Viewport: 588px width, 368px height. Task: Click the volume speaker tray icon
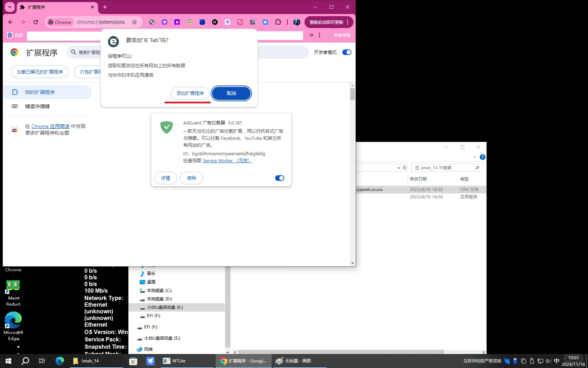[548, 361]
